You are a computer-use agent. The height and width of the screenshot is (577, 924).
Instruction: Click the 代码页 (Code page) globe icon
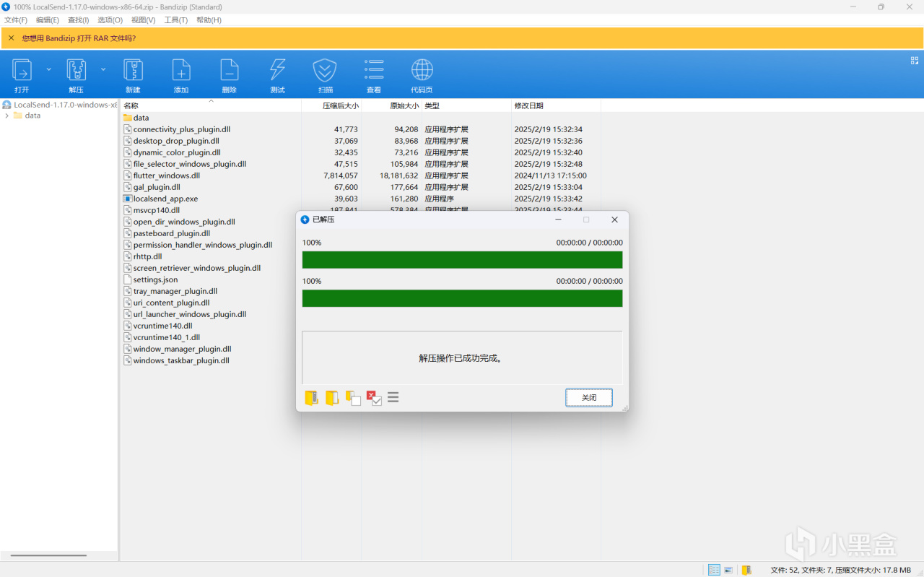coord(422,70)
